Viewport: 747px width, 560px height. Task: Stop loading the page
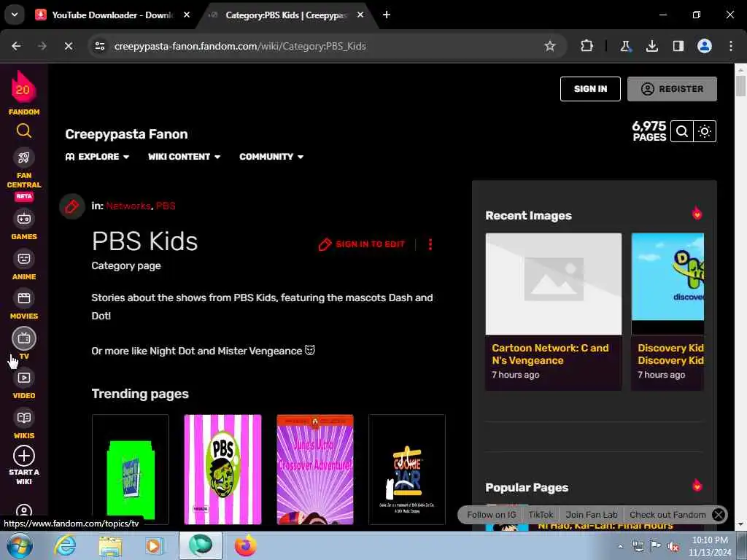(69, 46)
